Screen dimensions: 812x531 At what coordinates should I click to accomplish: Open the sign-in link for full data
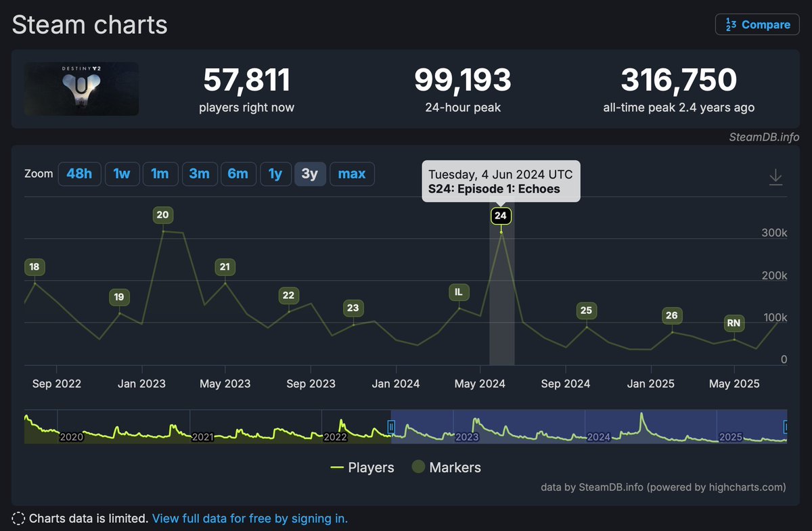click(250, 519)
